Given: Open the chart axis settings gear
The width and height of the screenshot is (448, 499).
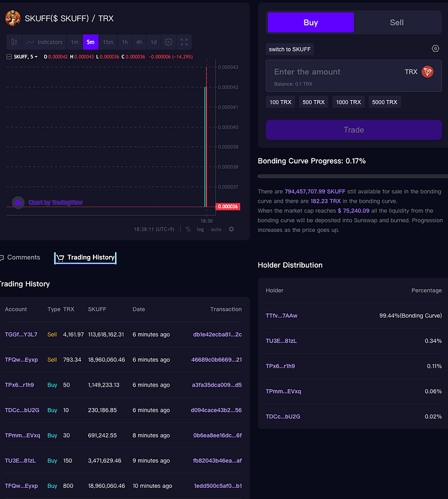Looking at the screenshot, I should point(231,229).
